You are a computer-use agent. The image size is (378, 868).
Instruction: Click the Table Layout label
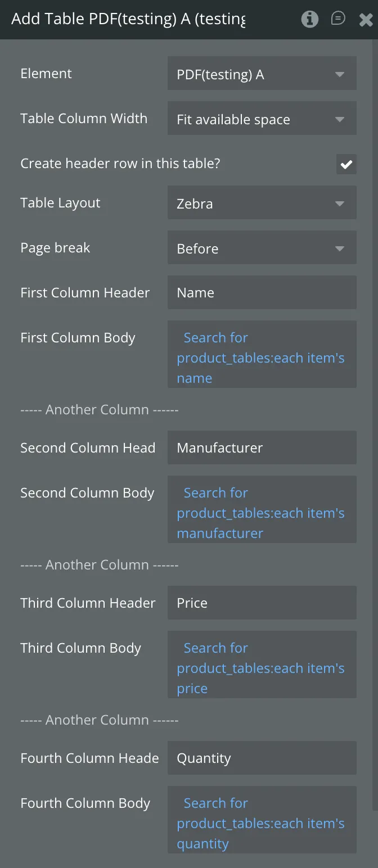click(60, 203)
